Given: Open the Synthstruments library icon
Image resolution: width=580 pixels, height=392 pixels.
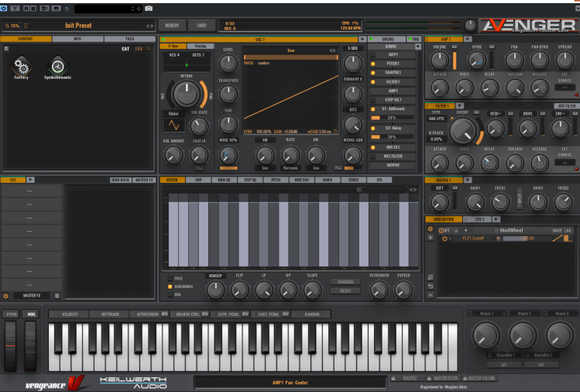Looking at the screenshot, I should [x=57, y=67].
